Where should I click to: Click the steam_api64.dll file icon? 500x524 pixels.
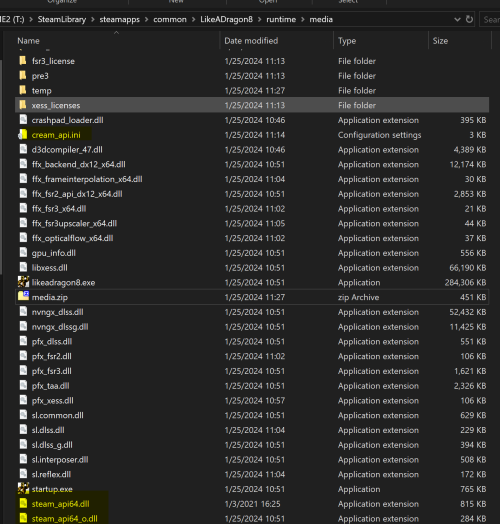[x=23, y=503]
